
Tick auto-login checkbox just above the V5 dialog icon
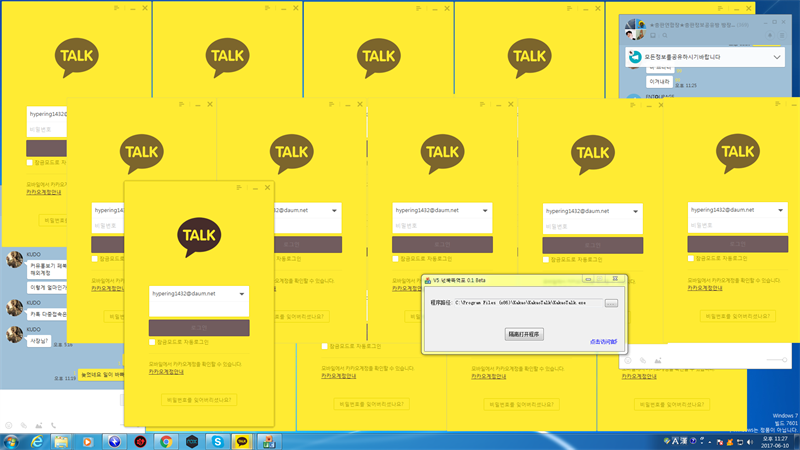tap(395, 259)
